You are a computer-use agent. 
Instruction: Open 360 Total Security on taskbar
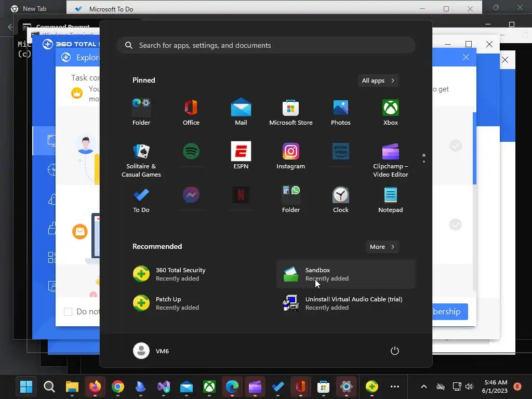[372, 387]
